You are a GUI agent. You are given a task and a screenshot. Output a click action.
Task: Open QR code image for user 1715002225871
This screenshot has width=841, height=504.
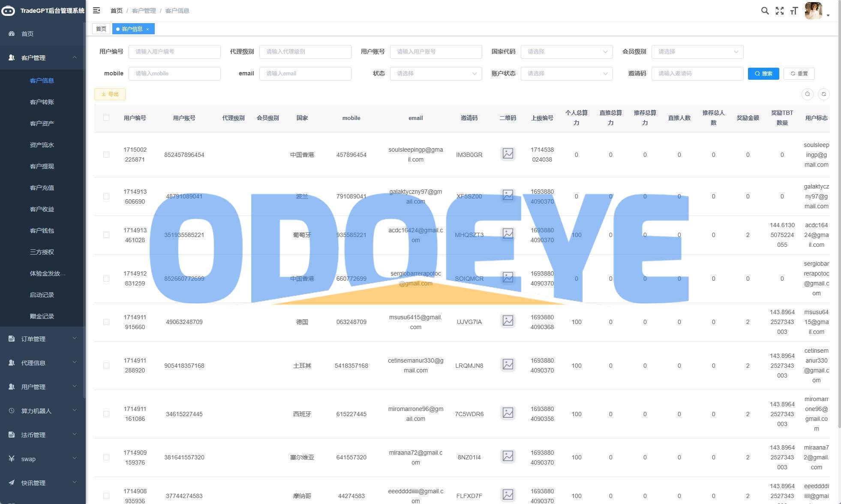tap(508, 153)
